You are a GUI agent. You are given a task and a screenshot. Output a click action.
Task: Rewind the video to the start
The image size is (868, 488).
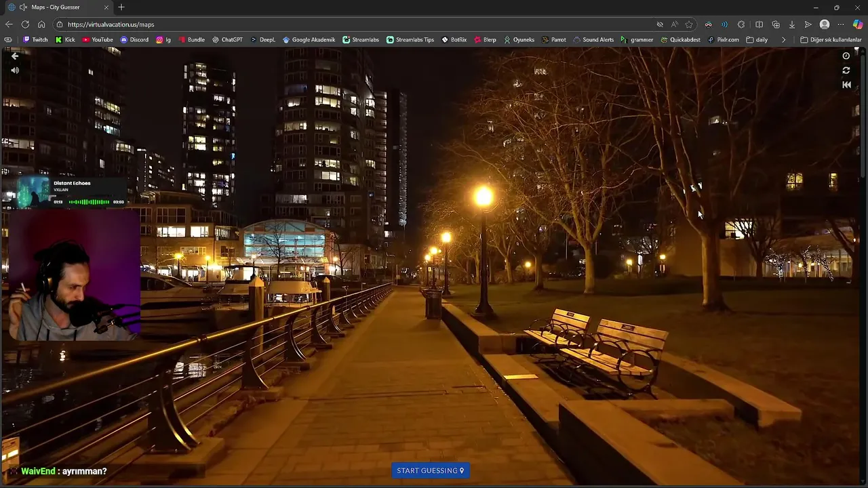(846, 85)
